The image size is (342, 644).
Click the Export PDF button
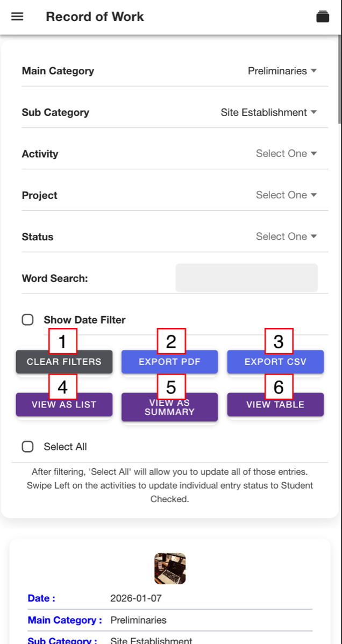(x=170, y=362)
